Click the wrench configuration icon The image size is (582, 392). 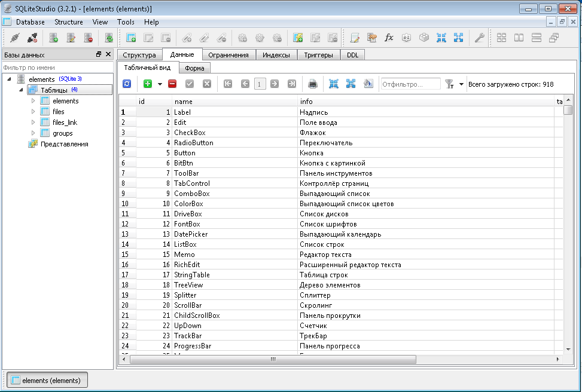pyautogui.click(x=479, y=38)
